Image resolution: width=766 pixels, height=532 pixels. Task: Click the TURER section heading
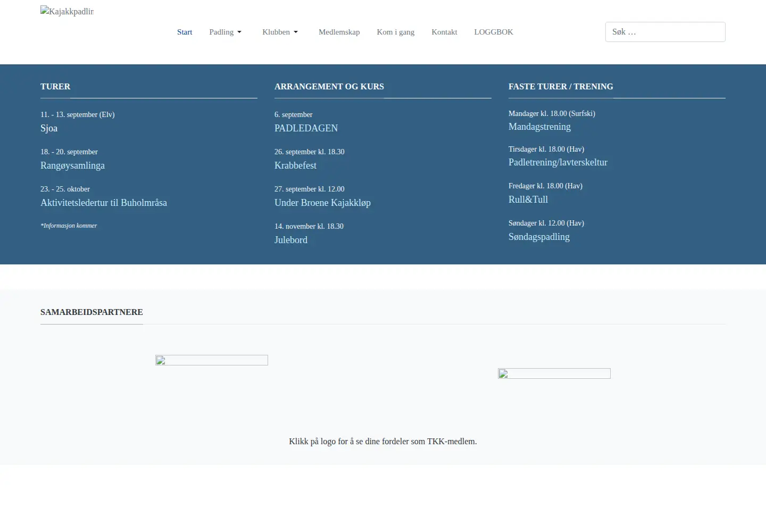(x=55, y=87)
